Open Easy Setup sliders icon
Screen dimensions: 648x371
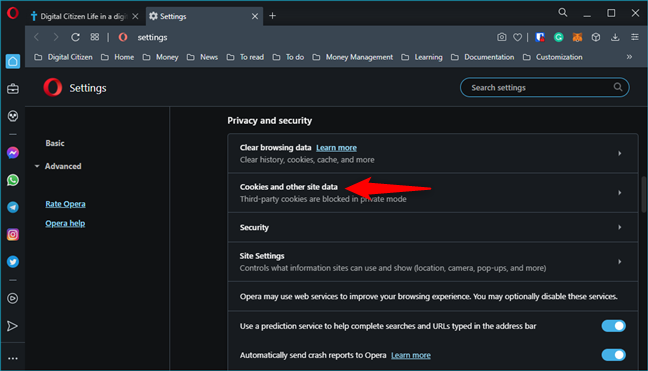click(635, 37)
